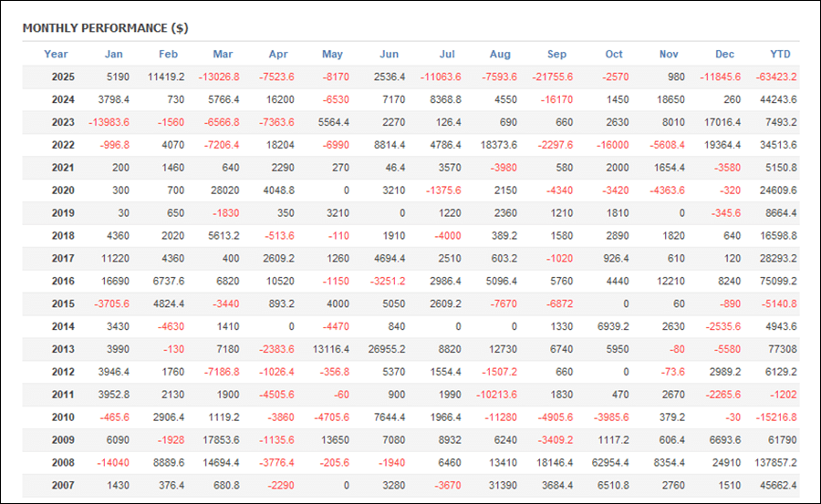Click the YTD column header
This screenshot has width=821, height=504.
(780, 54)
